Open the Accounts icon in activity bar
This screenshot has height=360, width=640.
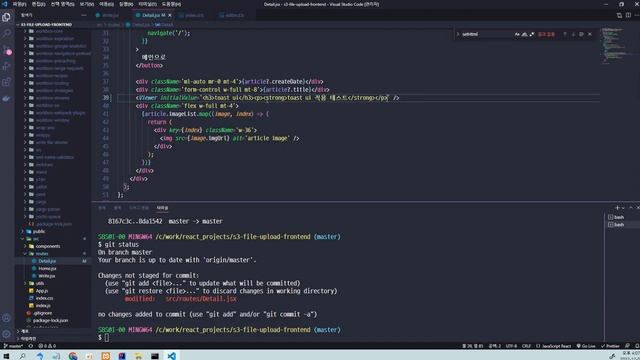[6, 318]
